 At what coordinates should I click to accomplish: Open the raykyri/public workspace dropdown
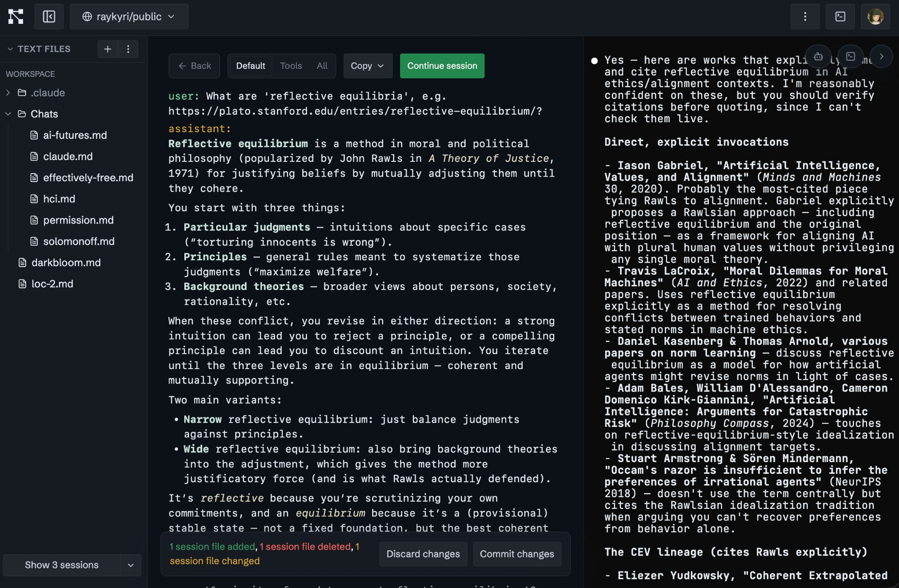129,17
